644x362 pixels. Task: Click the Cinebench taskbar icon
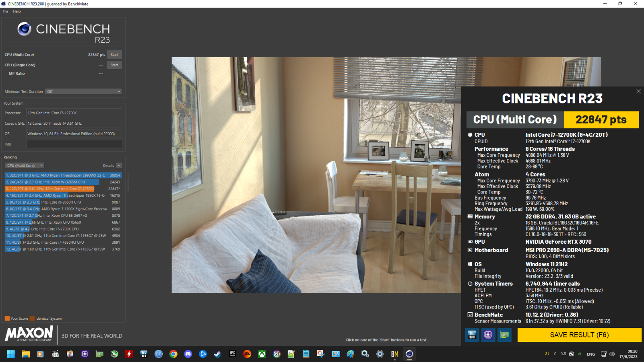409,354
